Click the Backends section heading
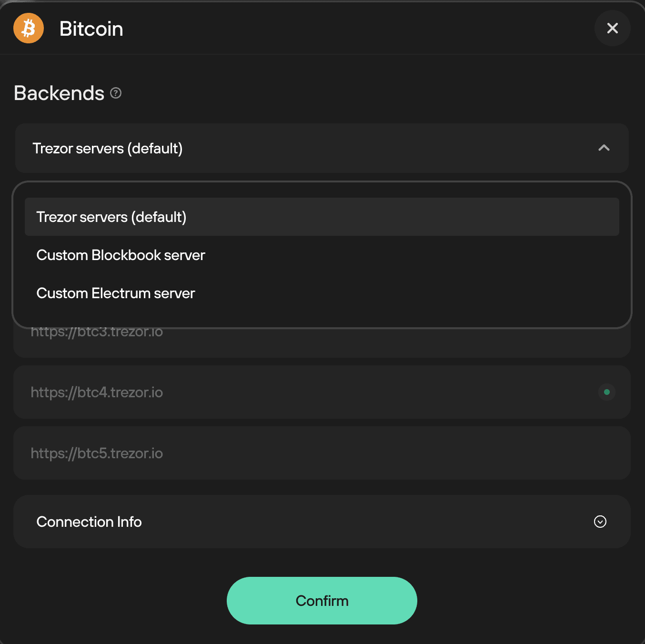Image resolution: width=645 pixels, height=644 pixels. pos(59,93)
